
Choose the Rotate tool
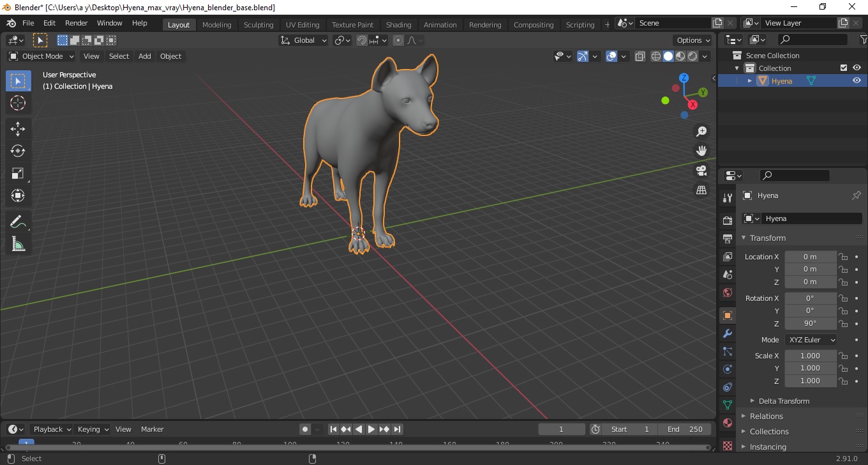[18, 151]
